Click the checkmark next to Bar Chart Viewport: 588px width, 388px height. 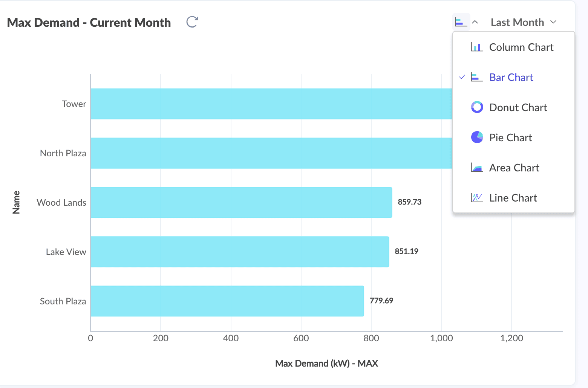(x=462, y=77)
